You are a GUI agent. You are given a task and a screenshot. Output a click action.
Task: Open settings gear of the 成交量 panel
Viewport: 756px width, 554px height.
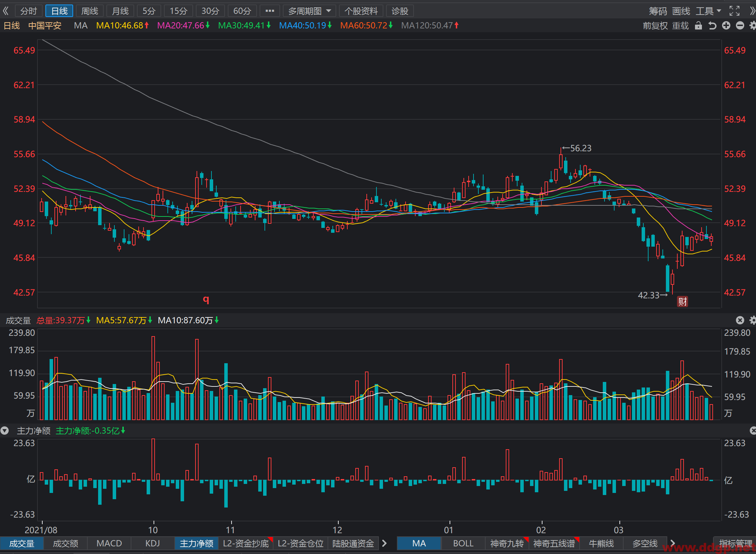click(753, 320)
